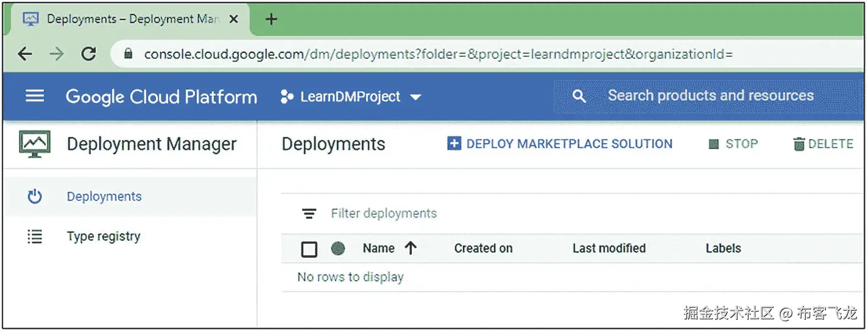Sort by Name column arrow

click(411, 248)
